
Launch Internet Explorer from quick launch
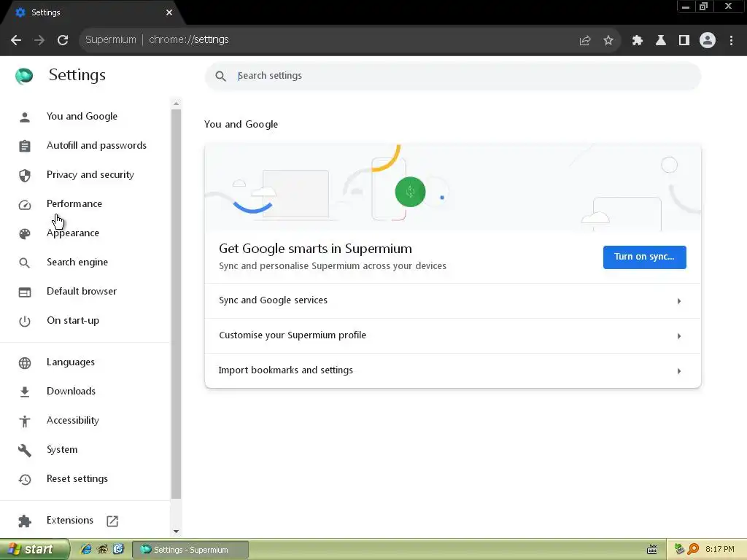point(86,549)
